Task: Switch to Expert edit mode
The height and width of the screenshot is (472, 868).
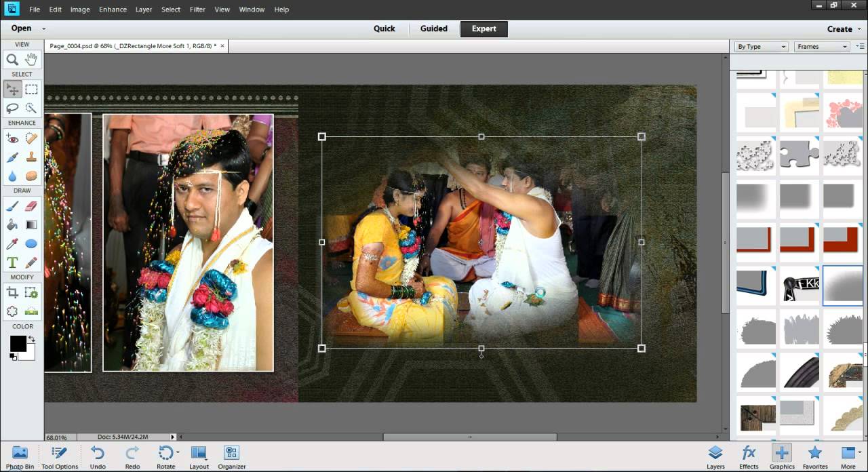Action: tap(484, 28)
